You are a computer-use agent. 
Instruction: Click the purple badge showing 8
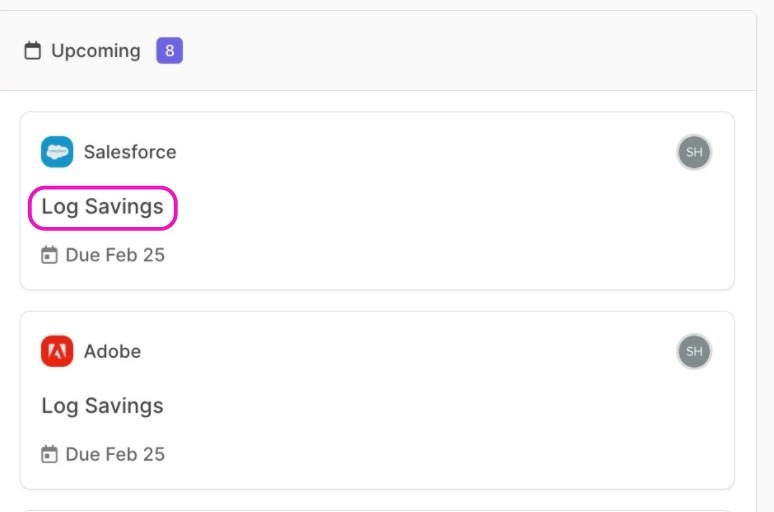pyautogui.click(x=169, y=51)
